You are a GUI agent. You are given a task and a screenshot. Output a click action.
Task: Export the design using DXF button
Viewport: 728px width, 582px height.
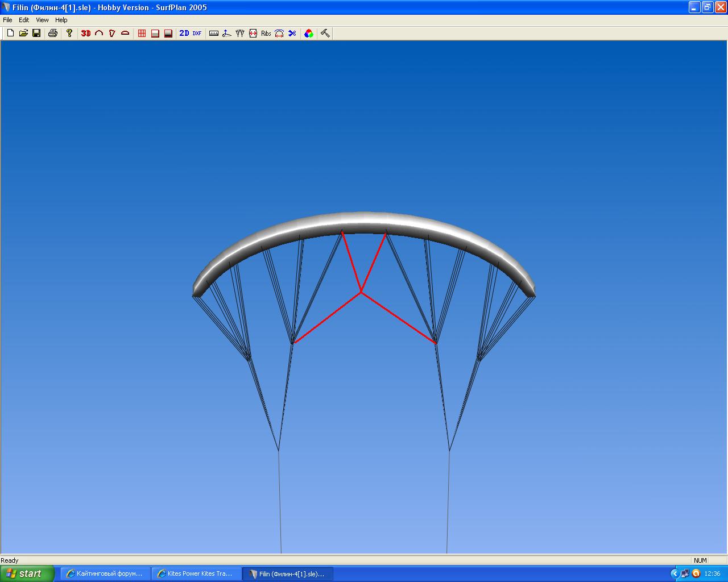[197, 34]
